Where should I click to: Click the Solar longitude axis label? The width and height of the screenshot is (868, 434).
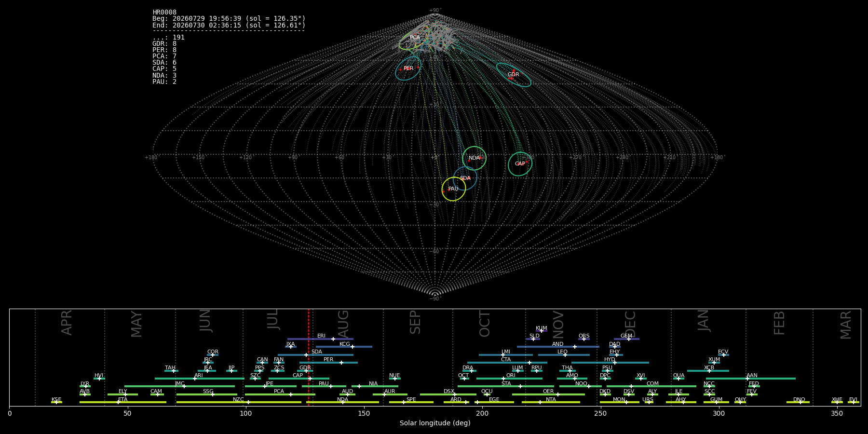click(x=435, y=423)
